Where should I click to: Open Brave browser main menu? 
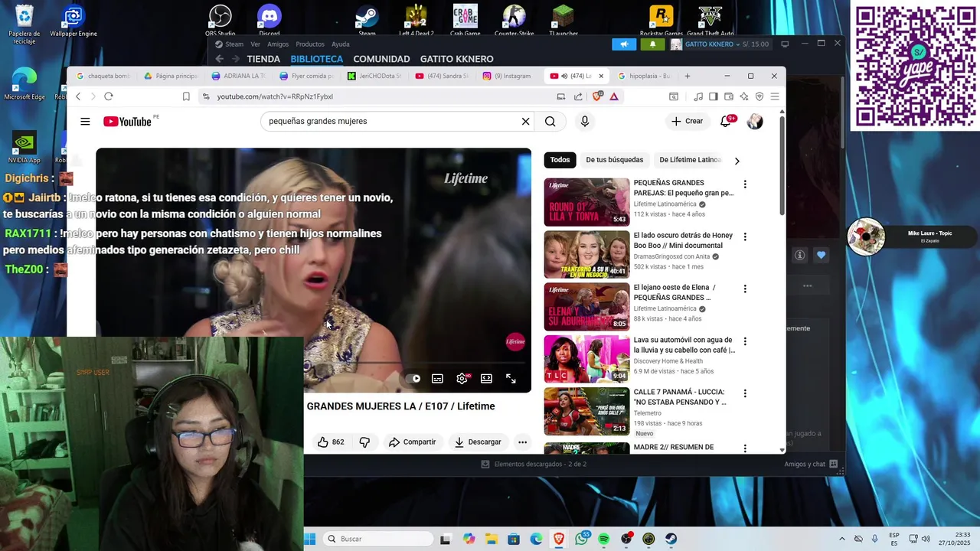775,96
